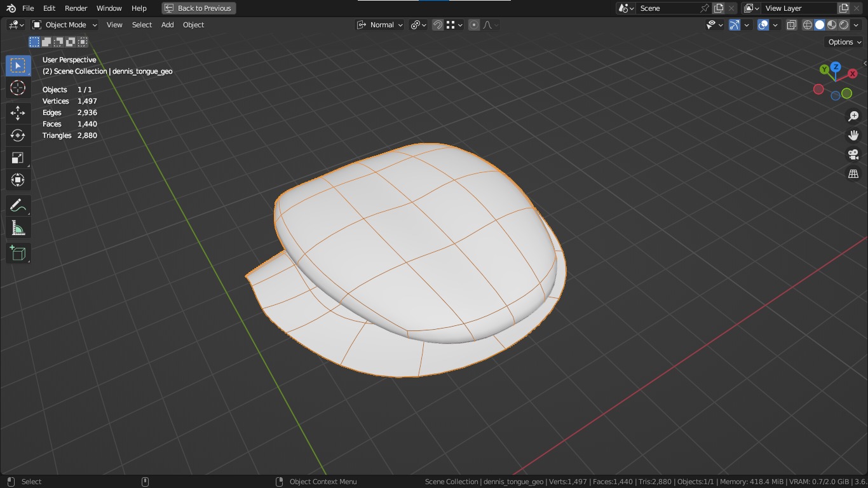Open the viewport header Object menu

click(193, 25)
